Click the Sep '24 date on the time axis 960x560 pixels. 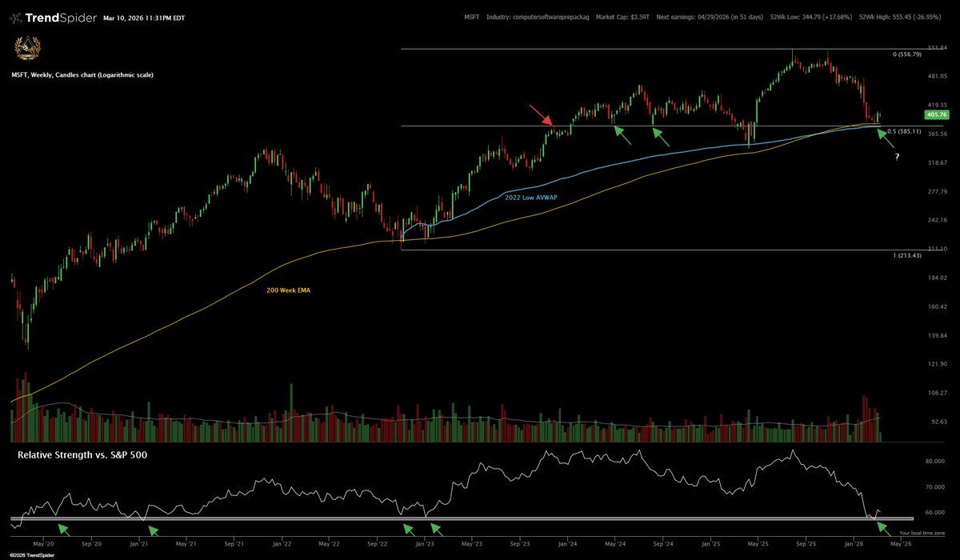[x=663, y=543]
